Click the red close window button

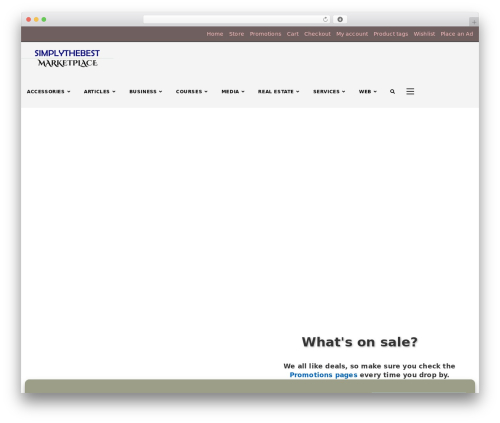(29, 19)
